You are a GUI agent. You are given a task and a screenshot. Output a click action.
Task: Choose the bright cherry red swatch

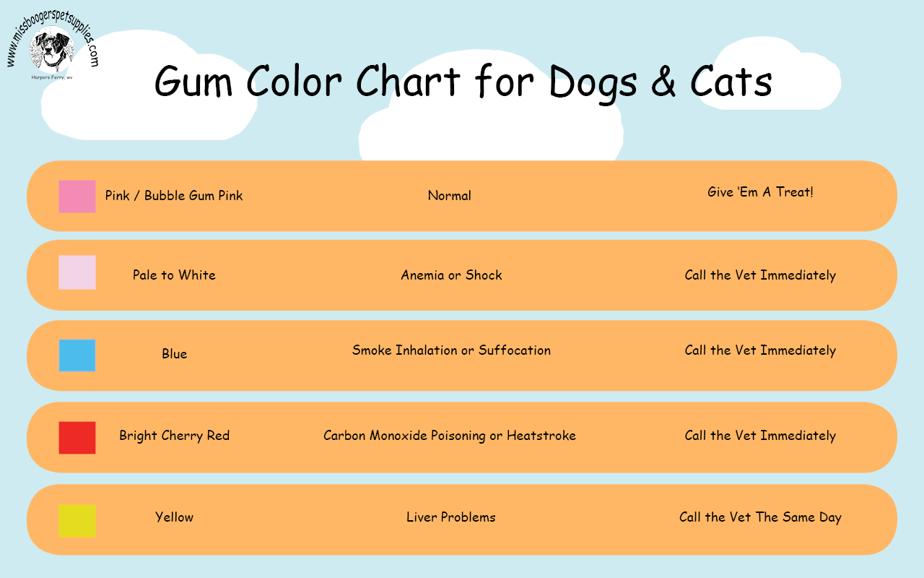point(77,438)
